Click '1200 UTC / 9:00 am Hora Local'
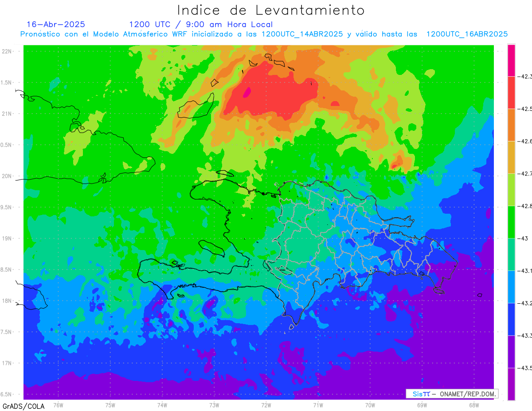Viewport: 532px width, 411px height. click(201, 24)
